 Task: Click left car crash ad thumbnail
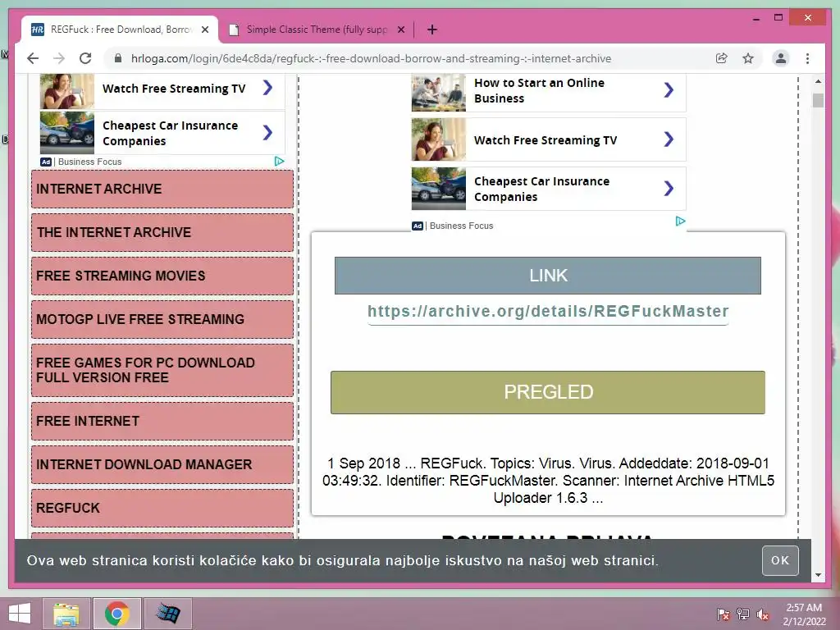click(x=67, y=132)
